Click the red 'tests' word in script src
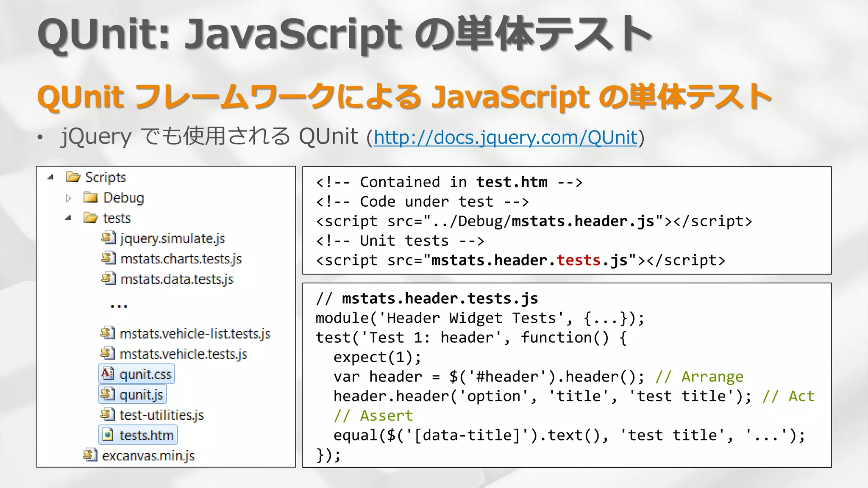The height and width of the screenshot is (488, 868). pos(579,260)
